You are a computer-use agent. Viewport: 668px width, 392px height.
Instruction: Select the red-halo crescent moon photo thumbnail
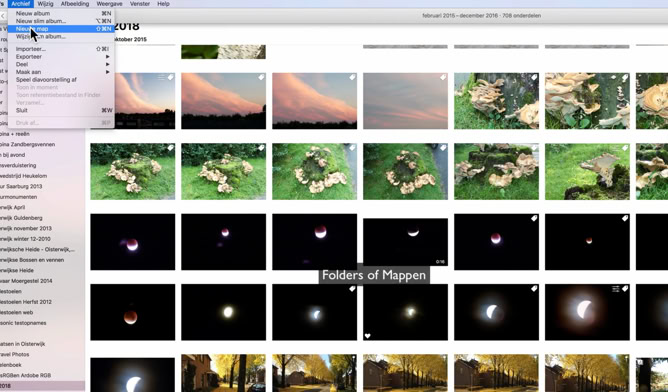pos(587,312)
